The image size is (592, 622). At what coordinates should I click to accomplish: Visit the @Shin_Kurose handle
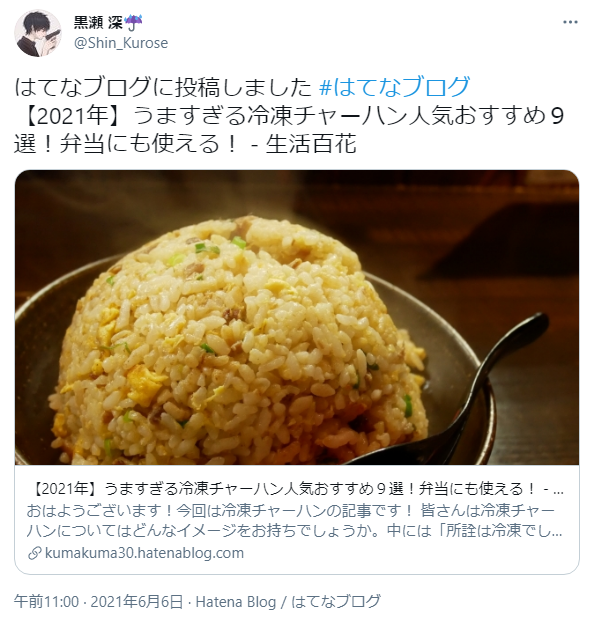coord(121,43)
